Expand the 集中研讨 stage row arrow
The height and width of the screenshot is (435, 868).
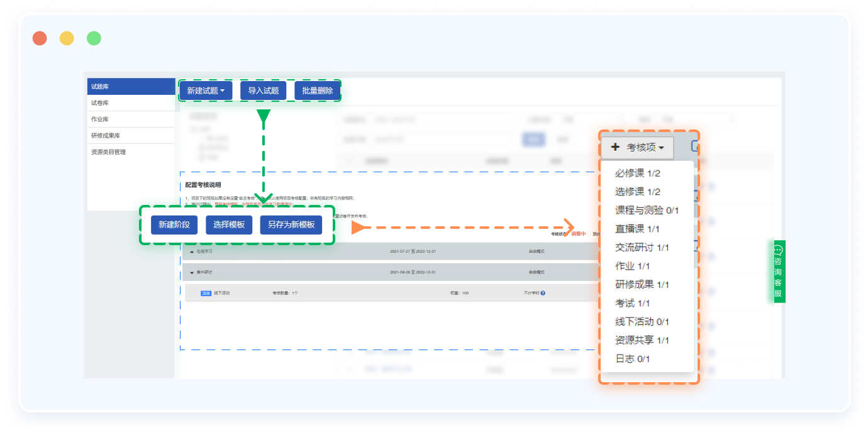[192, 272]
